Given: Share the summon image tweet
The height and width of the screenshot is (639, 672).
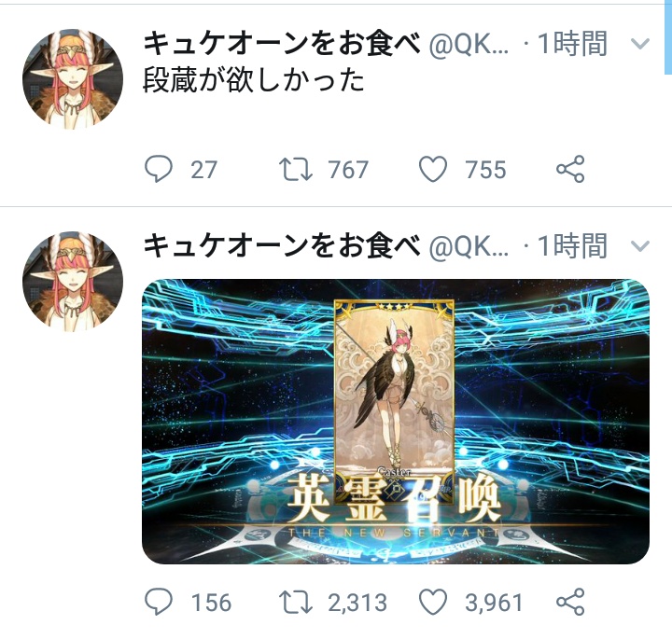Looking at the screenshot, I should 570,602.
